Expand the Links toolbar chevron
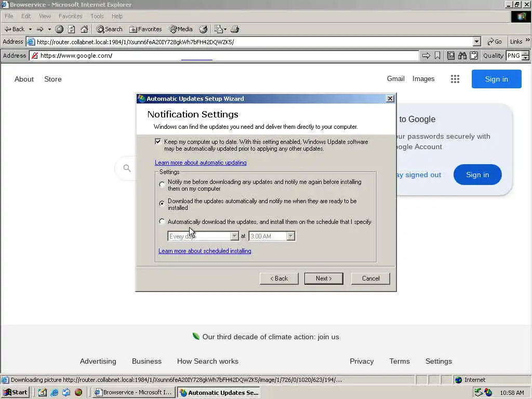The image size is (532, 399). click(x=528, y=40)
